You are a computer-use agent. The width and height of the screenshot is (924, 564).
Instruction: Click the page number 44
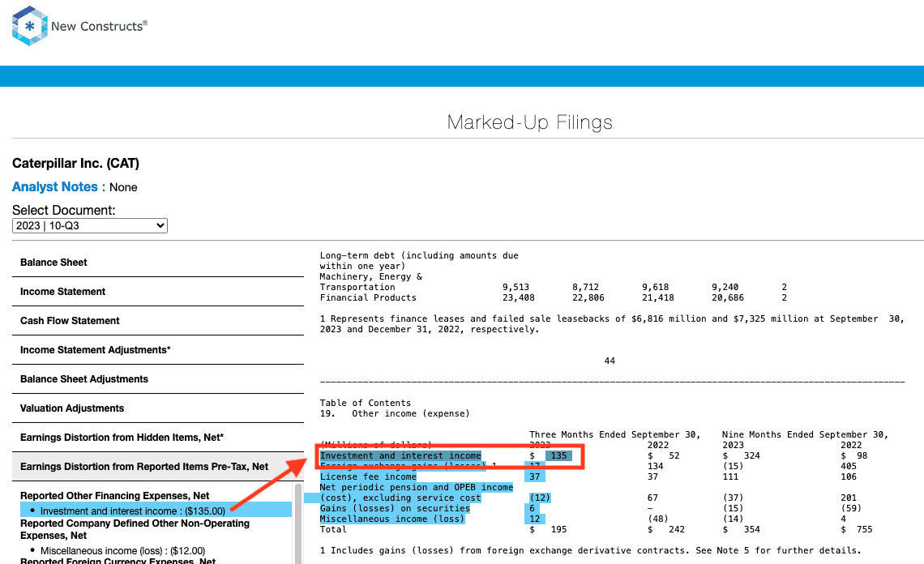(x=610, y=361)
